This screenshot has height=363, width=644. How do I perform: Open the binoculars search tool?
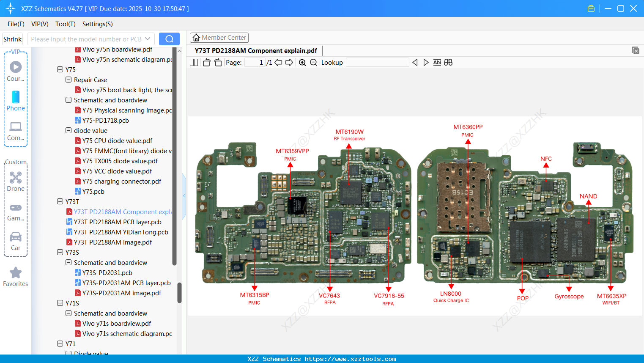[448, 62]
